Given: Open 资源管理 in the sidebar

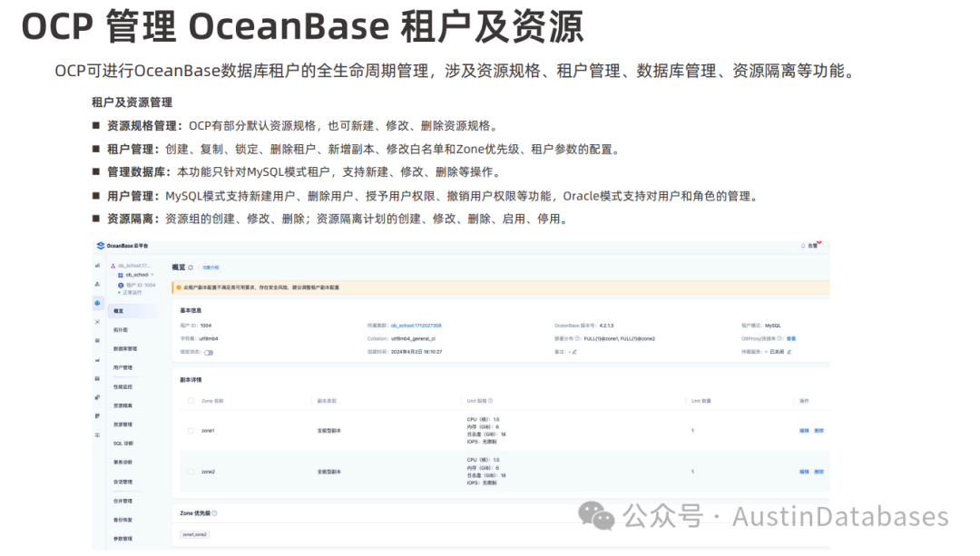Looking at the screenshot, I should 122,424.
